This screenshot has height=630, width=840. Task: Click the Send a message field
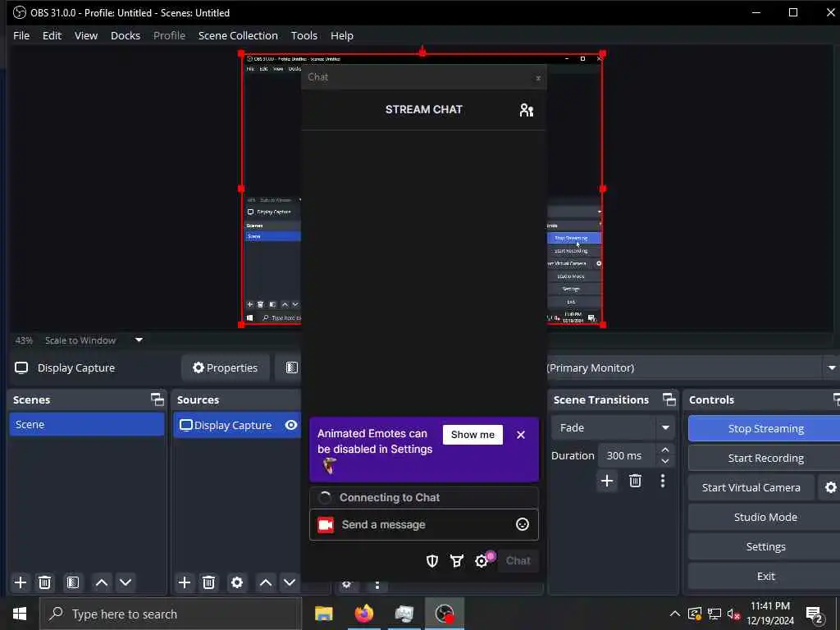coord(424,524)
